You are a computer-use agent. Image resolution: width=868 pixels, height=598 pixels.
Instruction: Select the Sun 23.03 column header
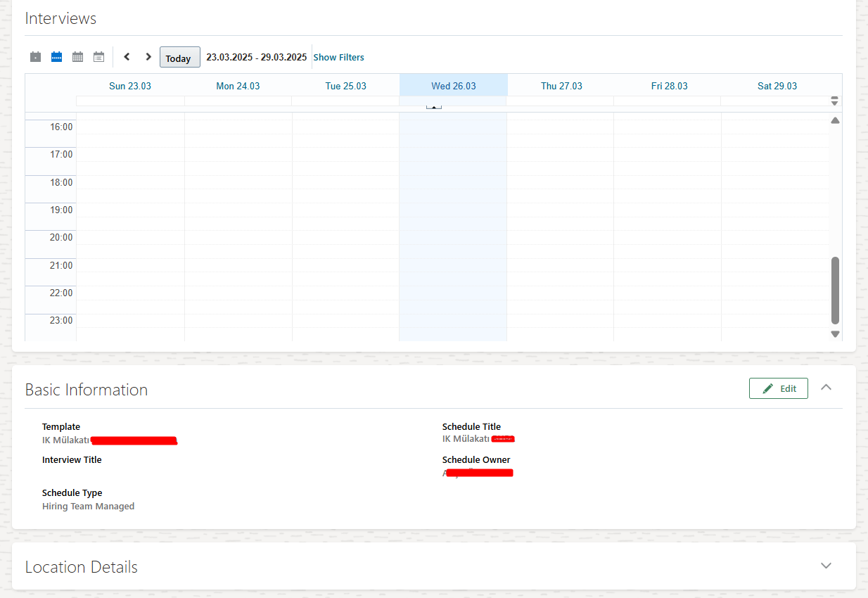130,85
